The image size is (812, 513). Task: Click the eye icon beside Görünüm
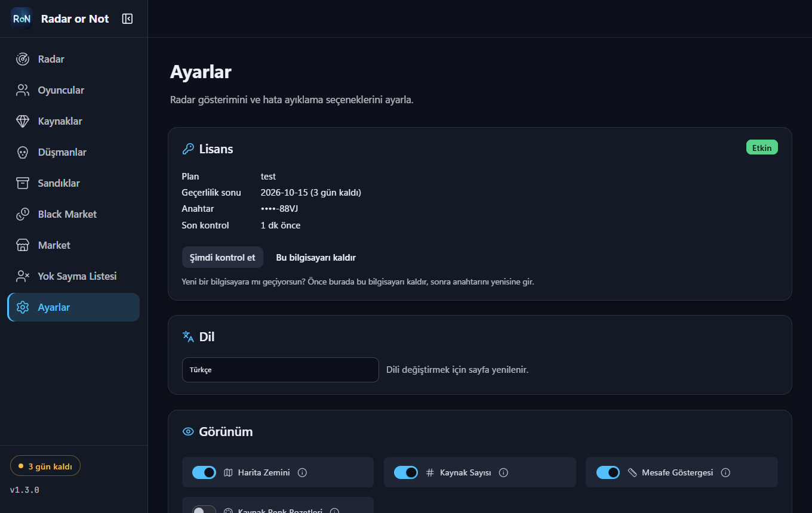point(188,431)
